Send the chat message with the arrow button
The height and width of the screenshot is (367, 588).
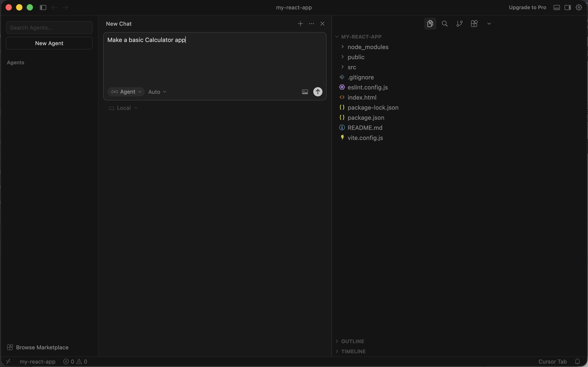[318, 92]
